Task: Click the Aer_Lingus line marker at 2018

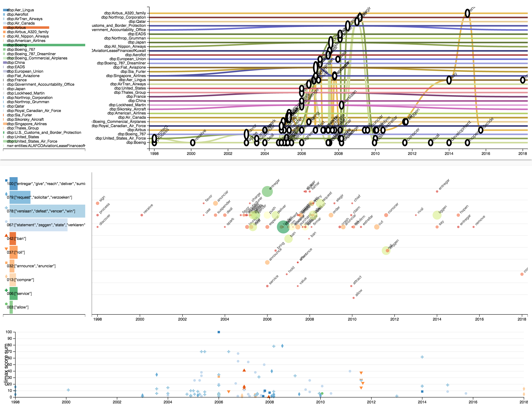Action: click(x=523, y=80)
